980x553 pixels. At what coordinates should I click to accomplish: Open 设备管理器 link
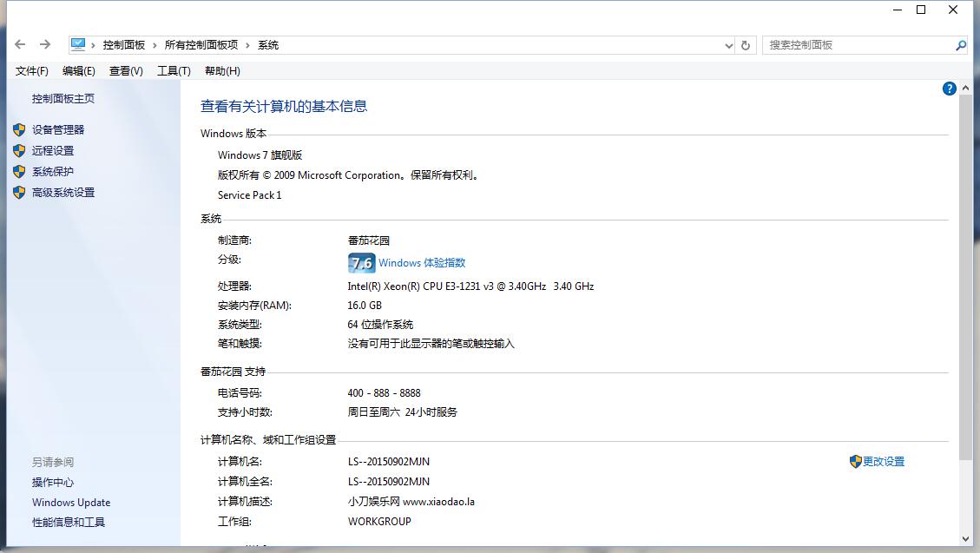click(58, 129)
